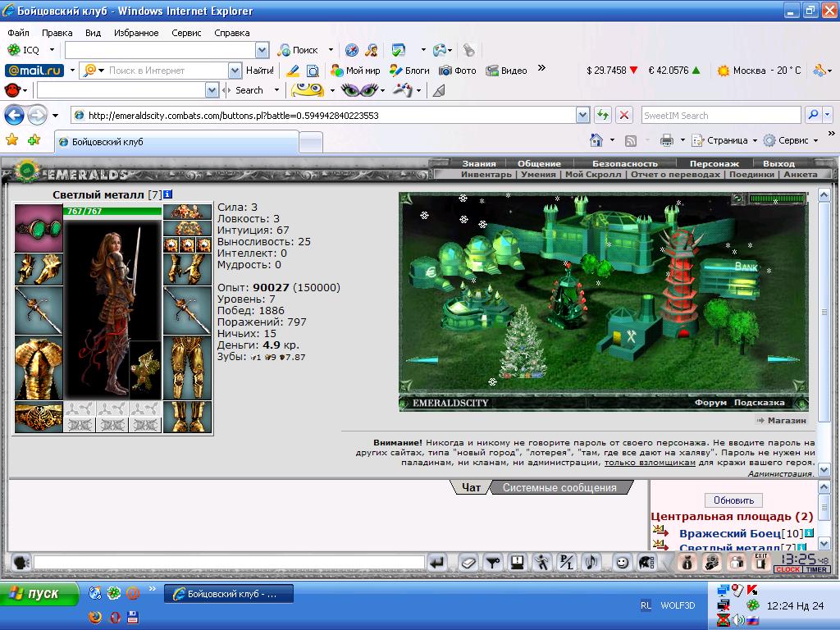Expand the print button dropdown arrow

point(682,141)
